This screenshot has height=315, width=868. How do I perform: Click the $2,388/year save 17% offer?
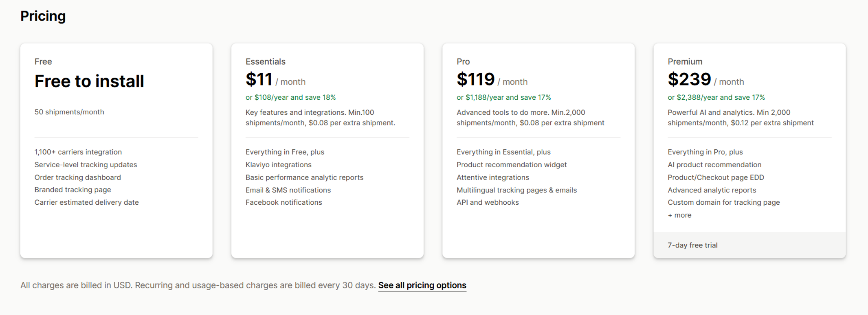coord(716,97)
